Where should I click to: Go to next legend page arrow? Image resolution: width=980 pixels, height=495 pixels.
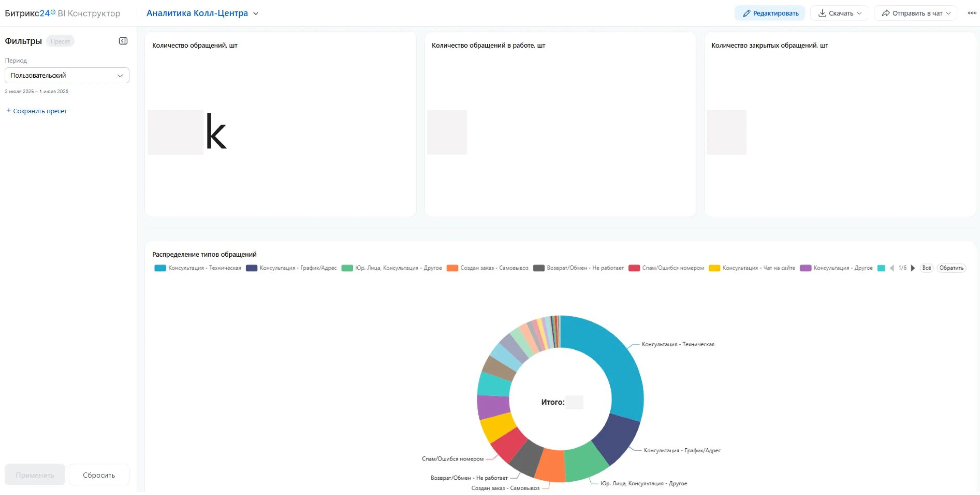click(913, 268)
